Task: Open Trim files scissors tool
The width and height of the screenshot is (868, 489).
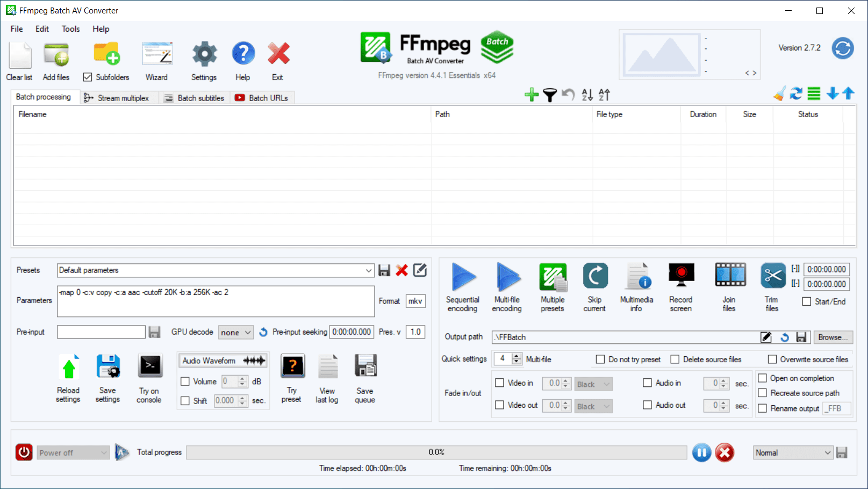Action: coord(773,276)
